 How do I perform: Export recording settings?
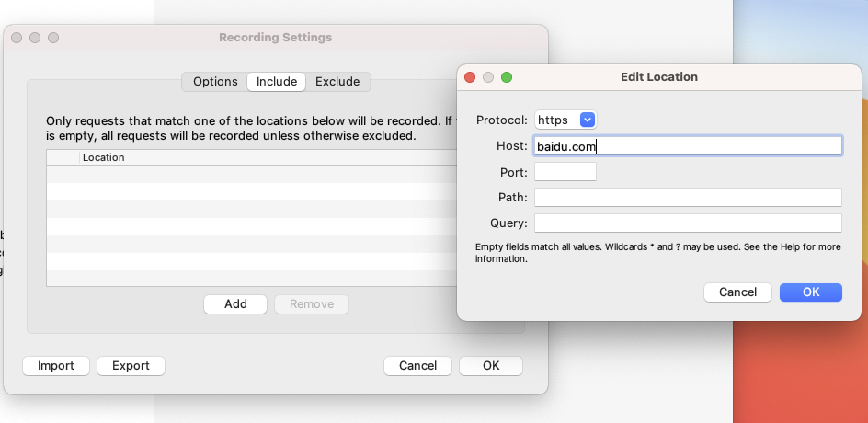(131, 366)
